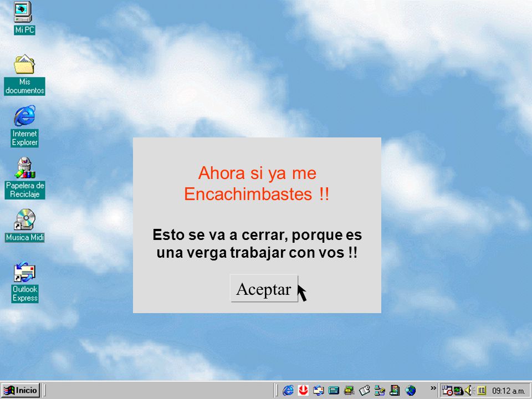Click the 09:12 a.m. taskbar clock
The width and height of the screenshot is (532, 399).
pos(508,391)
